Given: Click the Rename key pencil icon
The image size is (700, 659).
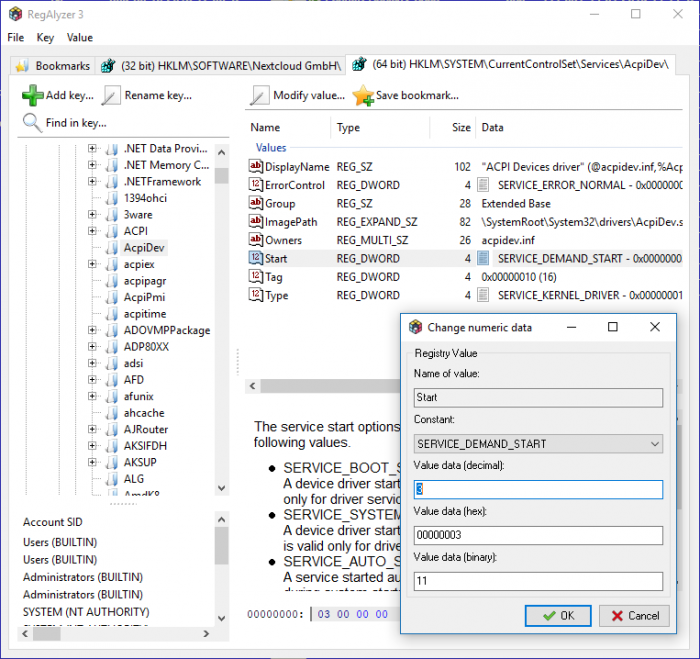Looking at the screenshot, I should [111, 96].
